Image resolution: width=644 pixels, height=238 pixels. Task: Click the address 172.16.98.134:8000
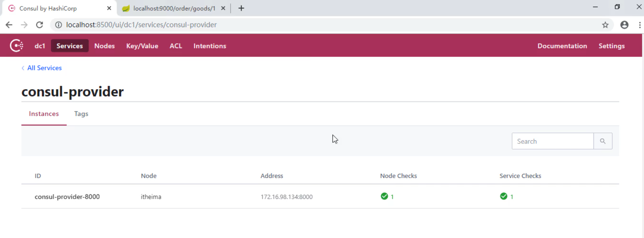pyautogui.click(x=286, y=197)
